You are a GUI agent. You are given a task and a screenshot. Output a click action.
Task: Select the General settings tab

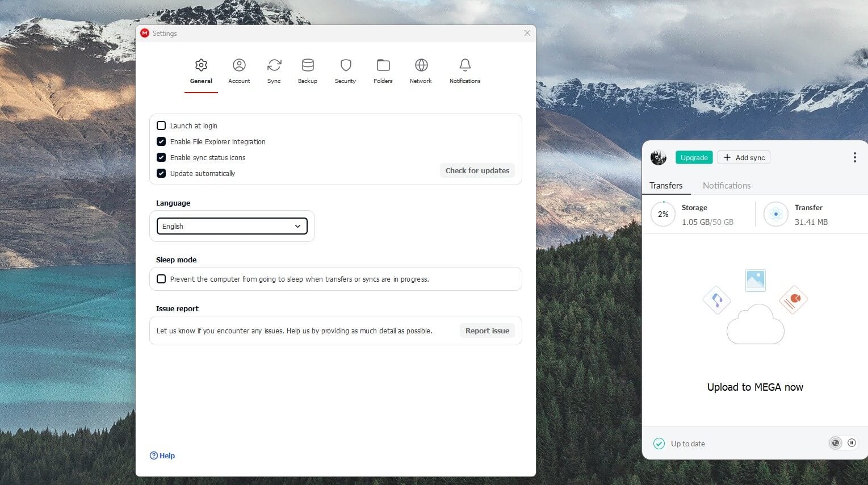click(201, 70)
